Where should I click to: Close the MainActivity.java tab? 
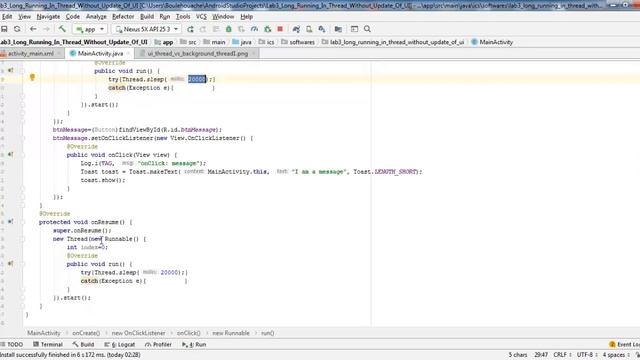click(128, 53)
